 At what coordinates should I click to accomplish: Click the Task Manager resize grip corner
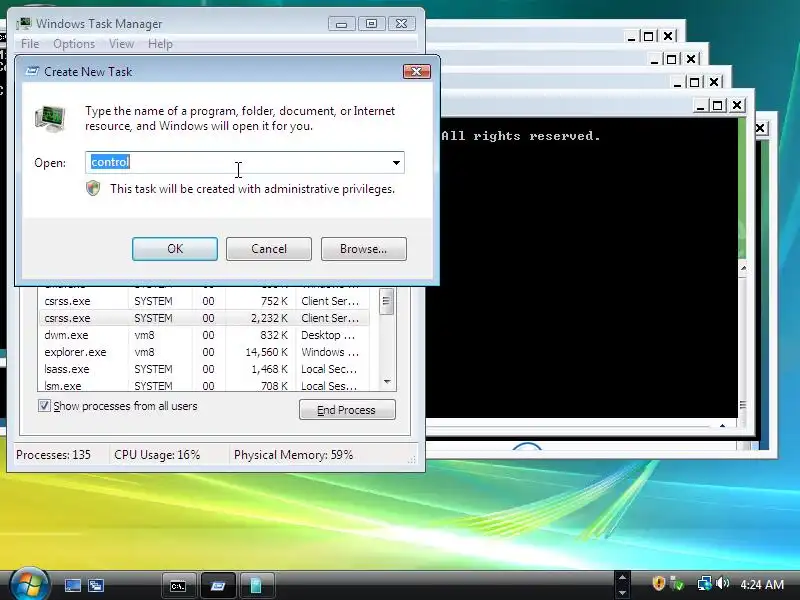coord(411,460)
